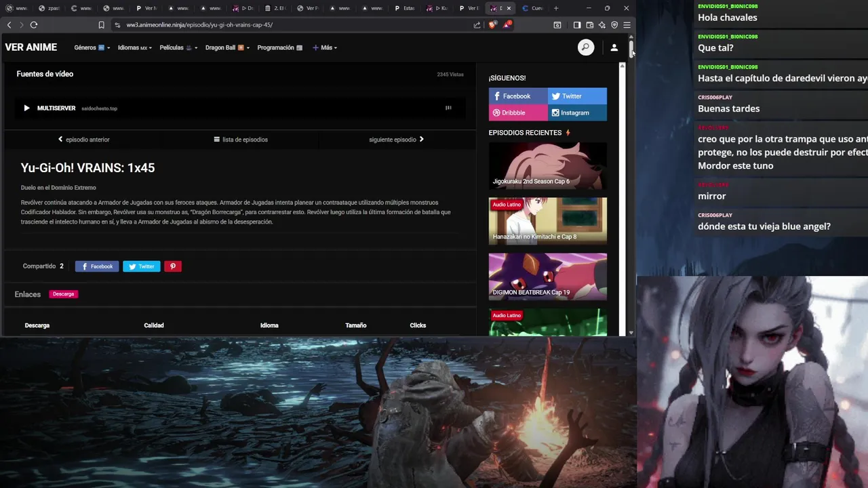Image resolution: width=868 pixels, height=488 pixels.
Task: Go back with the browser back arrow
Action: point(9,25)
